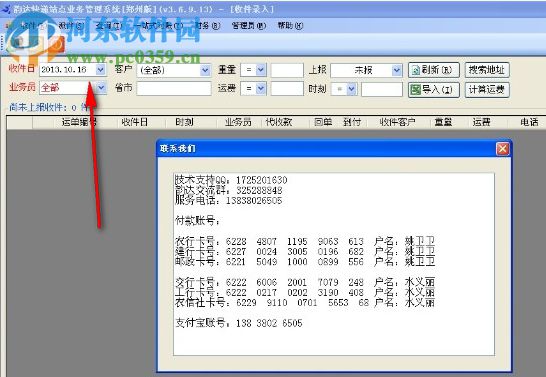
Task: Click the 重量 value input field
Action: [287, 70]
